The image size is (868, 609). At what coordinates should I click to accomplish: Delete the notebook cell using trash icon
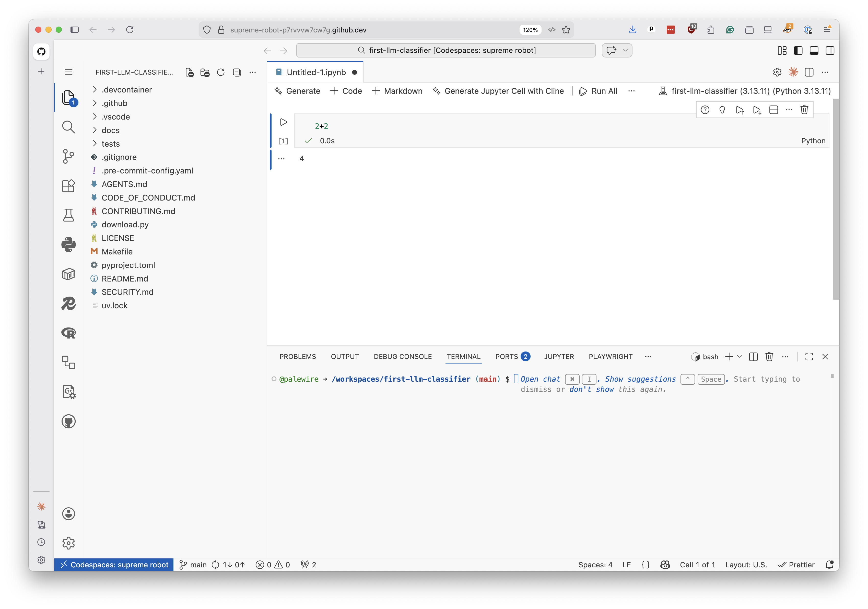[804, 110]
